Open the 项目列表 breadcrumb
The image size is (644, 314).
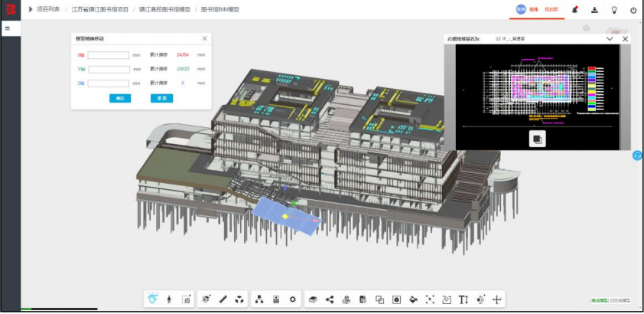click(48, 9)
